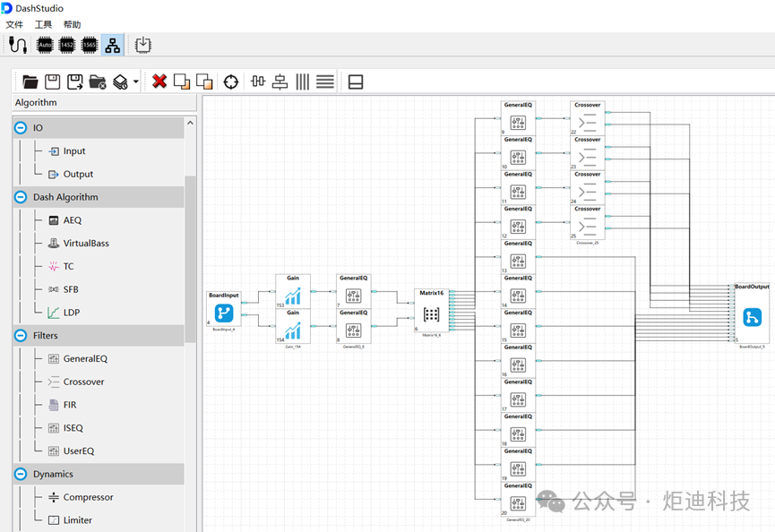Collapse the Dynamics section

(22, 474)
